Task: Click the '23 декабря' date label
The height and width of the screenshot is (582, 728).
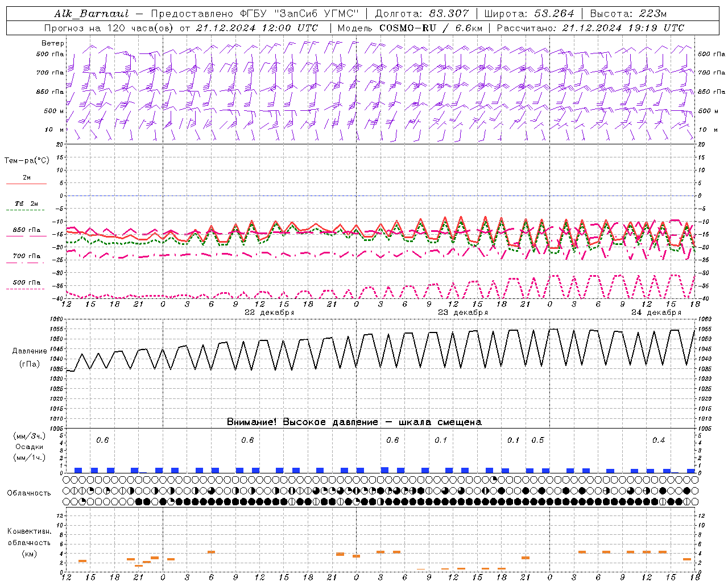Action: pos(463,313)
